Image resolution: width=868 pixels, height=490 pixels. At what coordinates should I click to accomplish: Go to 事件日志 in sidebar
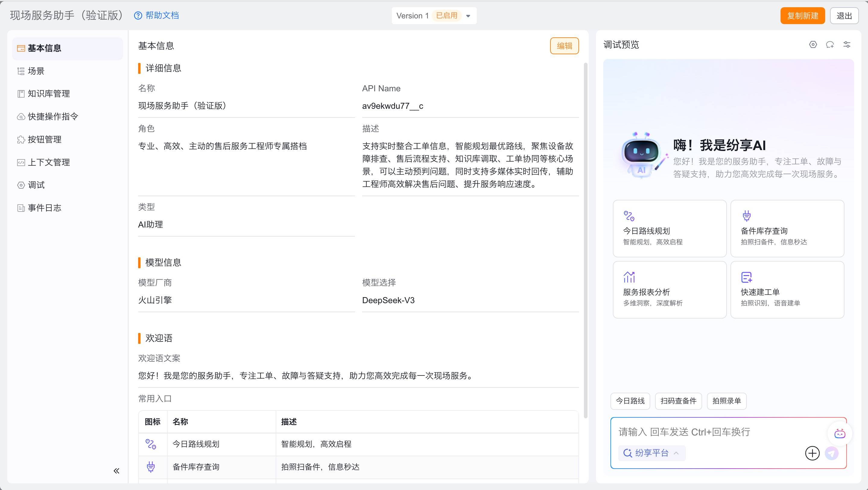point(44,208)
